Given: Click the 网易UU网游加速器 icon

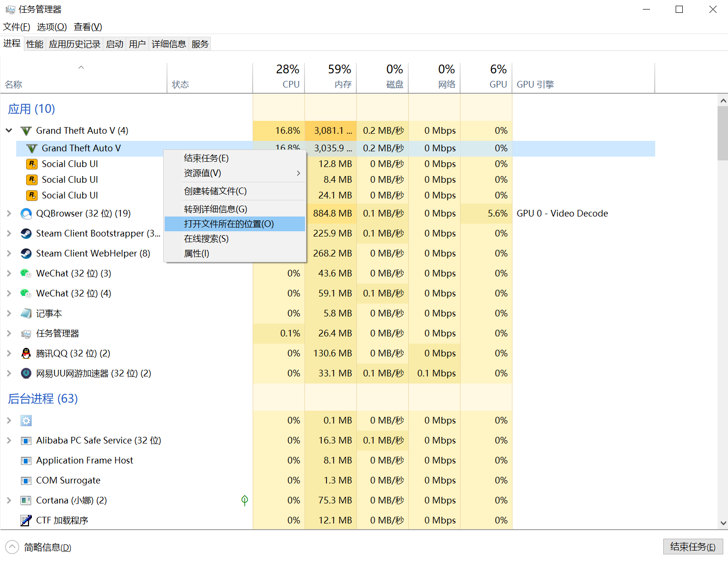Looking at the screenshot, I should coord(26,374).
